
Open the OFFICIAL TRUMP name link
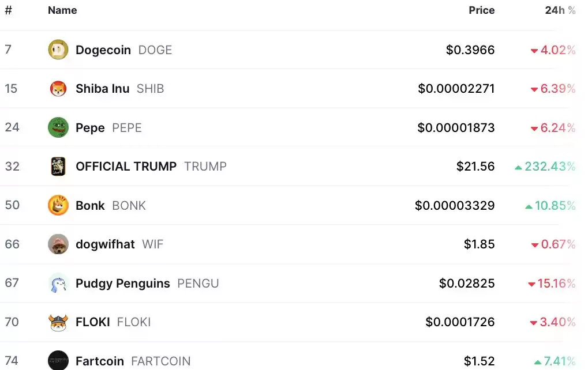tap(126, 167)
